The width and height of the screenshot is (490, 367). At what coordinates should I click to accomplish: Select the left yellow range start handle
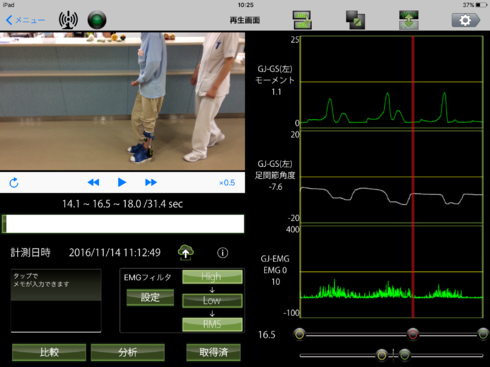tap(300, 334)
